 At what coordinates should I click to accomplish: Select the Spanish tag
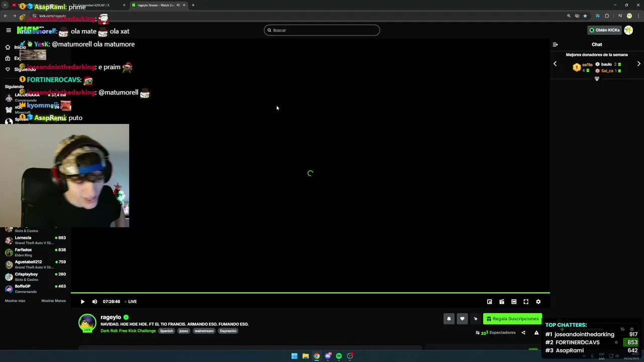click(167, 331)
